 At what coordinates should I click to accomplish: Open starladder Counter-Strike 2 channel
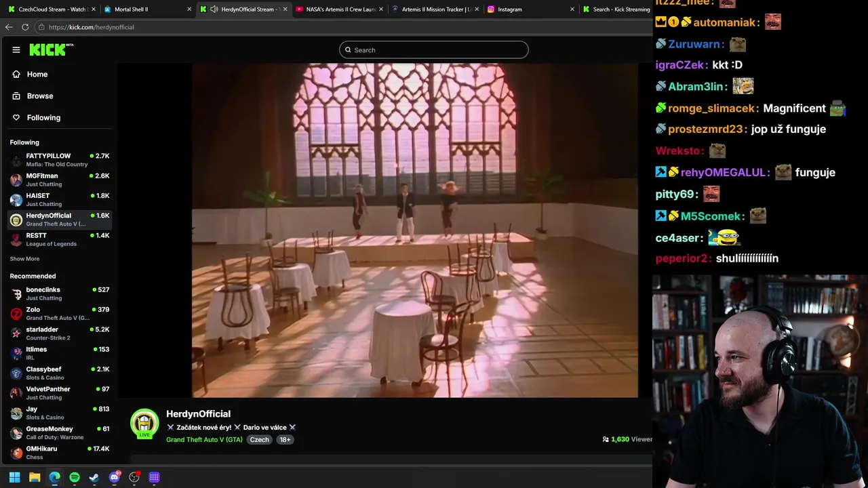(60, 333)
